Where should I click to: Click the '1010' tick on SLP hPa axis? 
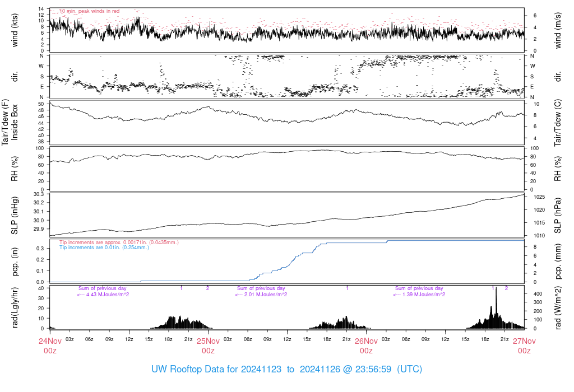(x=539, y=236)
